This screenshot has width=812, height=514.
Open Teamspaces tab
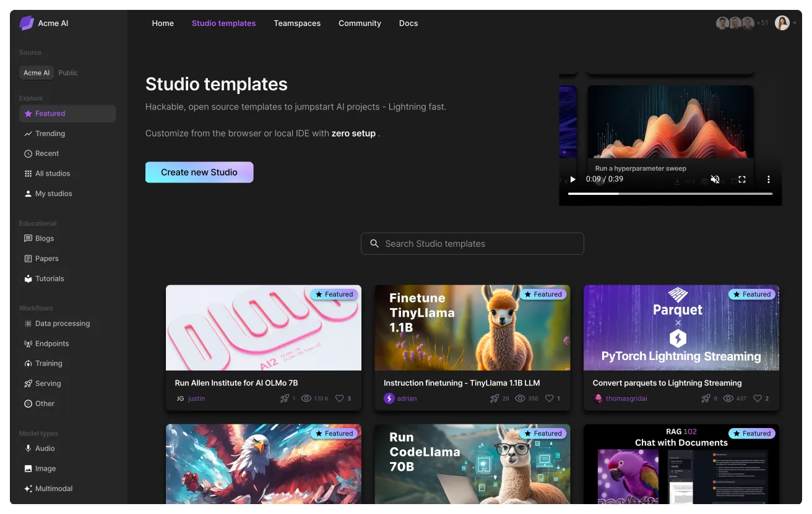pyautogui.click(x=297, y=24)
